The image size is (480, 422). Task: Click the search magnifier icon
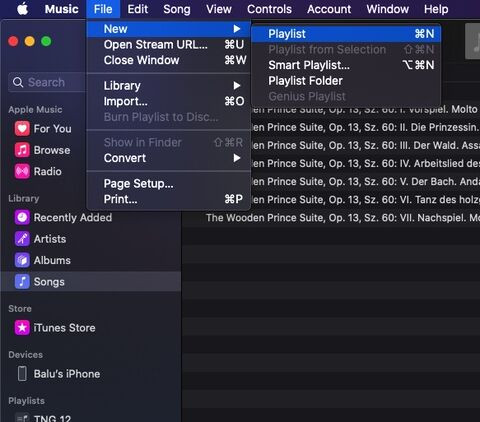[18, 82]
